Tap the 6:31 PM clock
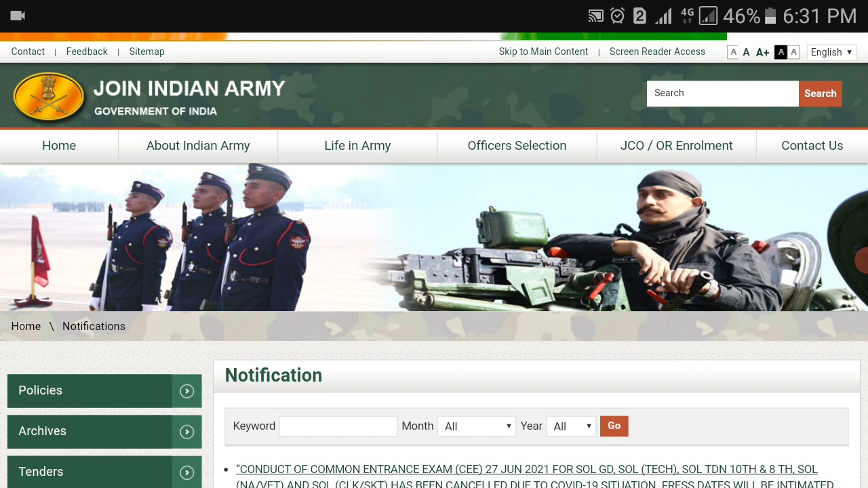The width and height of the screenshot is (868, 488). click(x=819, y=16)
